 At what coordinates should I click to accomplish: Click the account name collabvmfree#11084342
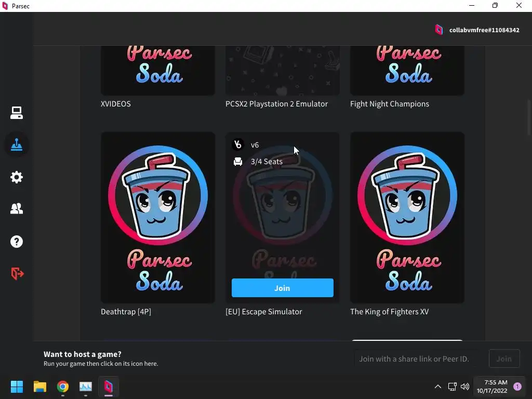tap(484, 30)
